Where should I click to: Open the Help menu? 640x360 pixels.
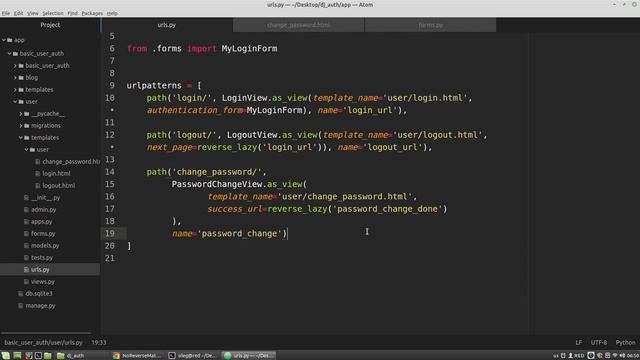pos(112,13)
